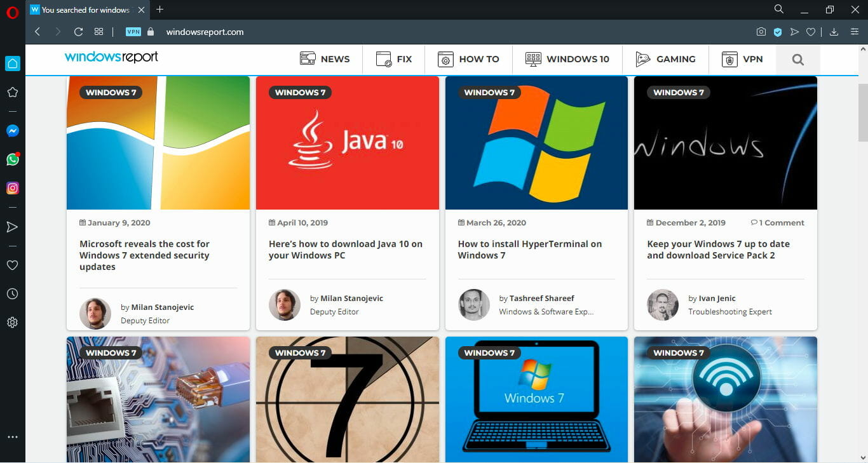Open Settings gear in the sidebar
This screenshot has width=868, height=463.
tap(12, 323)
